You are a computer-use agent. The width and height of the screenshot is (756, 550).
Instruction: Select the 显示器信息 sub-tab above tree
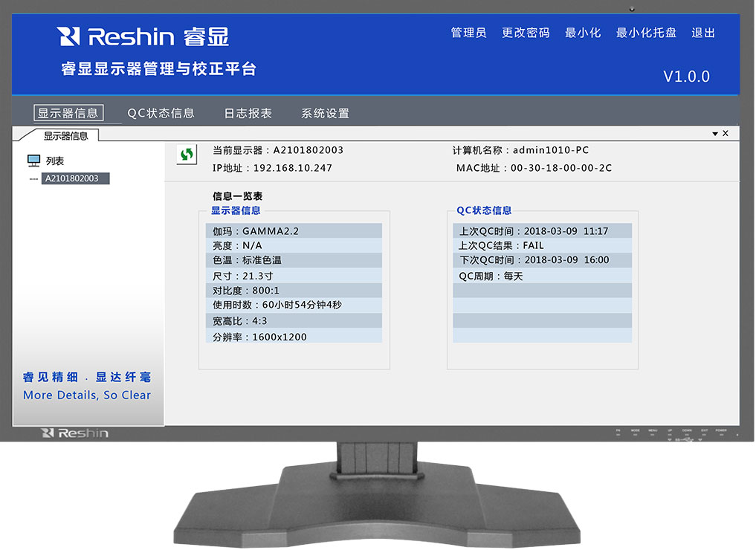pos(65,135)
